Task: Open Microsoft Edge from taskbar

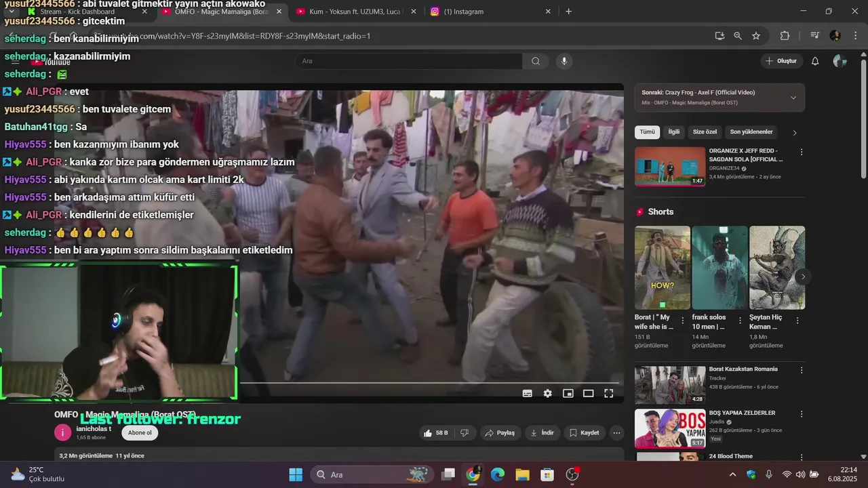Action: 498,474
